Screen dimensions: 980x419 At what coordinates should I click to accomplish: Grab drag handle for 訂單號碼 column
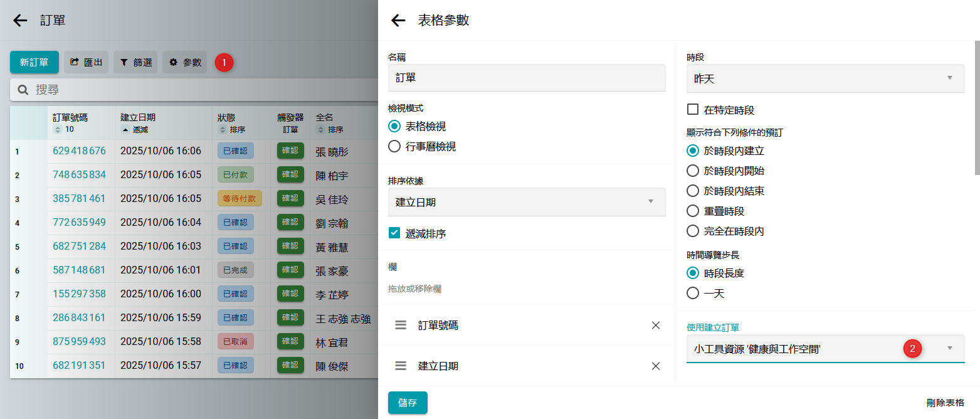401,326
